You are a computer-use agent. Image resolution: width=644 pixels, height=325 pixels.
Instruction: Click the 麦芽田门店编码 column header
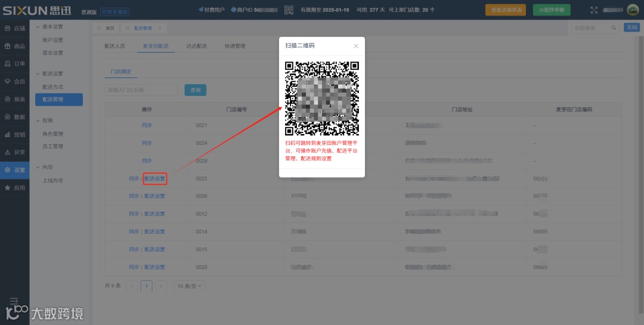pyautogui.click(x=574, y=110)
